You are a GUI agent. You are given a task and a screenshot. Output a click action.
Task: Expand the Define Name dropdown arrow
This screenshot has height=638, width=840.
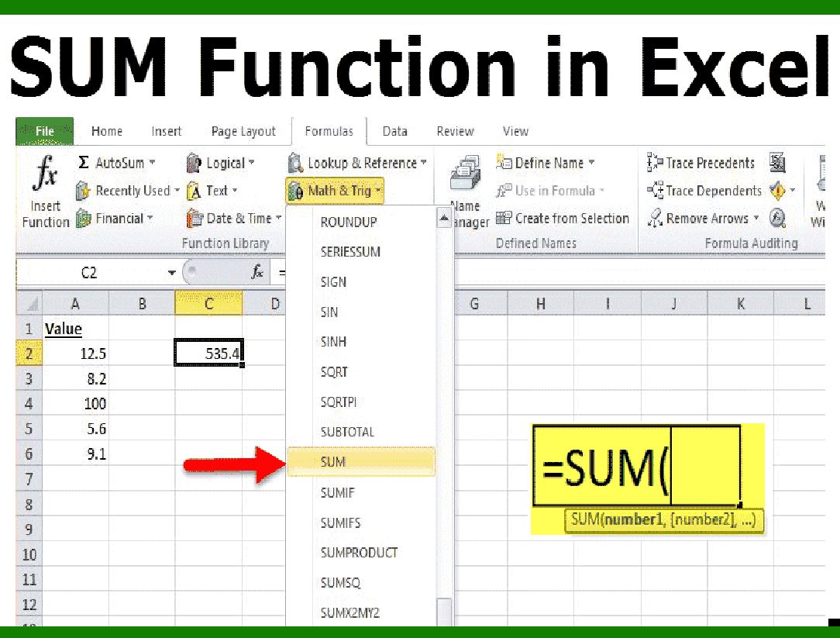click(x=591, y=162)
